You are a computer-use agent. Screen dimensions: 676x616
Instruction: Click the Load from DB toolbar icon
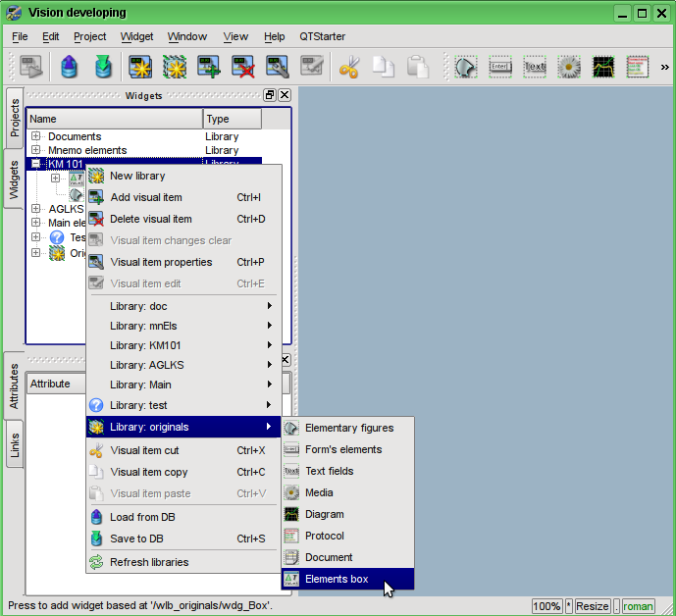[x=69, y=68]
